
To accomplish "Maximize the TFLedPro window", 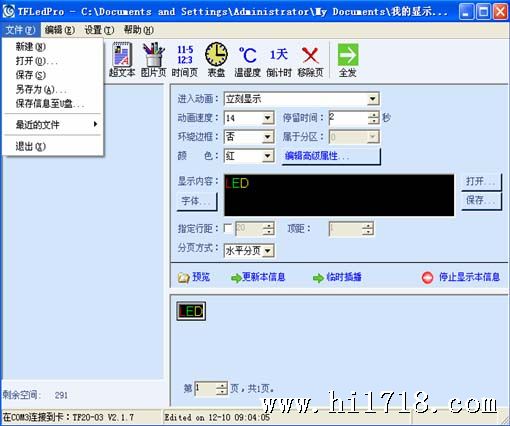I will (483, 12).
